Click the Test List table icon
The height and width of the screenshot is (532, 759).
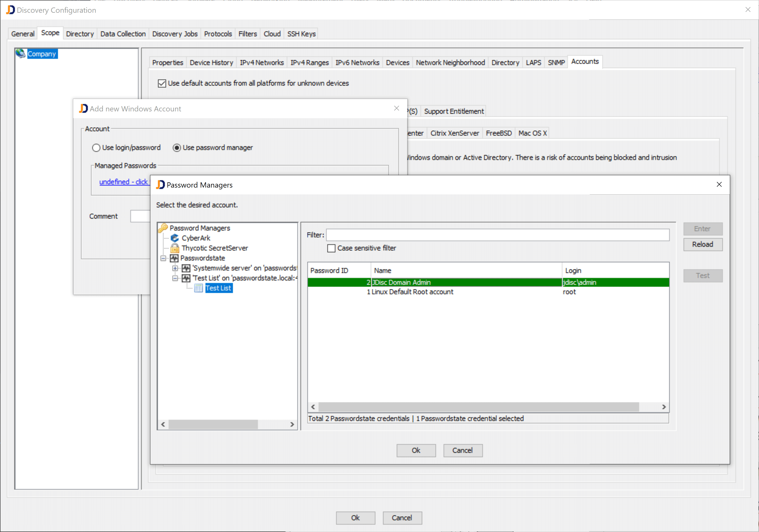pos(198,288)
